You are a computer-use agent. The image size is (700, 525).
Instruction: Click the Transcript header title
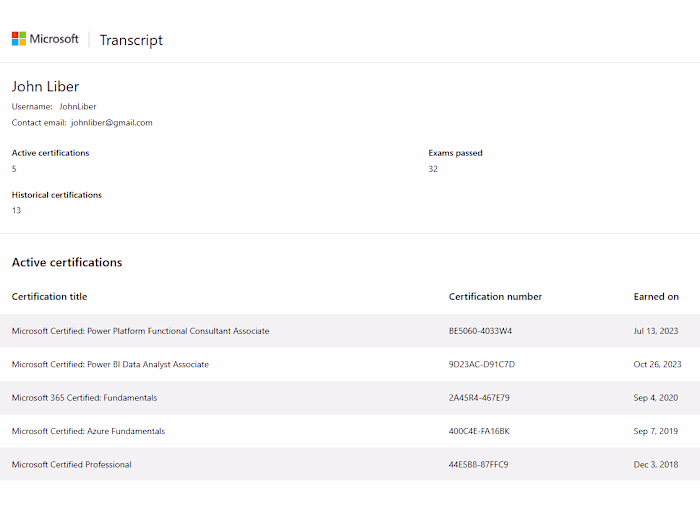pos(131,40)
